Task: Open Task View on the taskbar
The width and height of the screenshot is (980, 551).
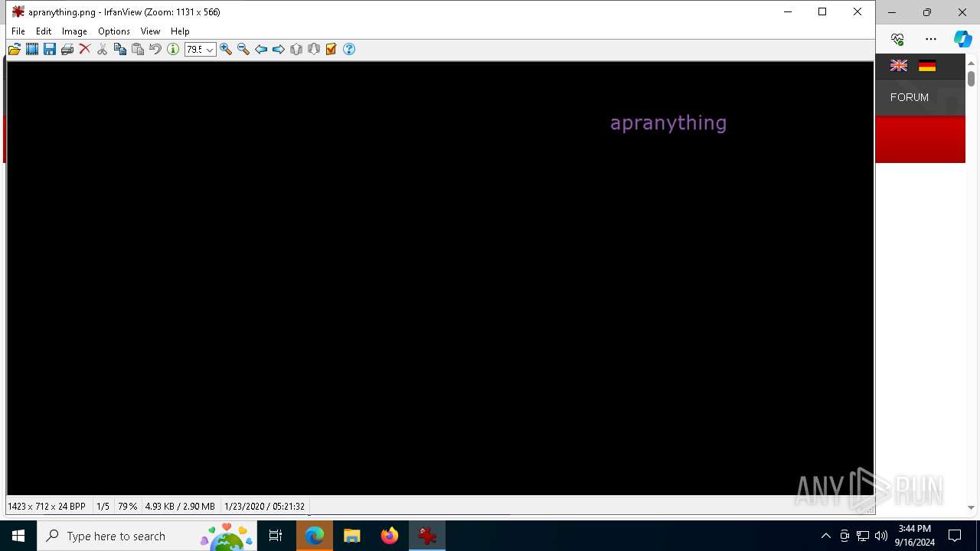Action: point(276,536)
